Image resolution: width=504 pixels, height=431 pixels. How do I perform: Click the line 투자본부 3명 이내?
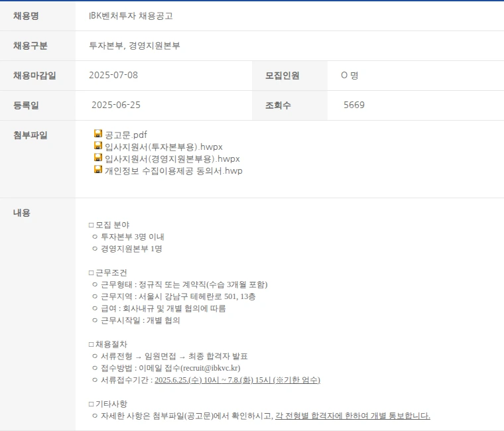click(133, 237)
